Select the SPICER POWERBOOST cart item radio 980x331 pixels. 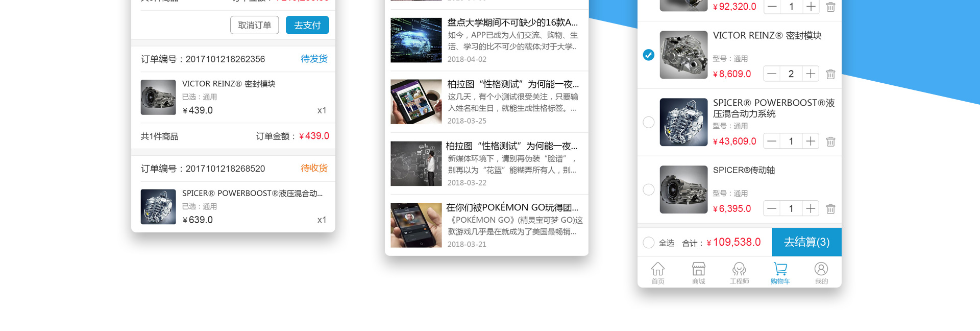pos(648,122)
